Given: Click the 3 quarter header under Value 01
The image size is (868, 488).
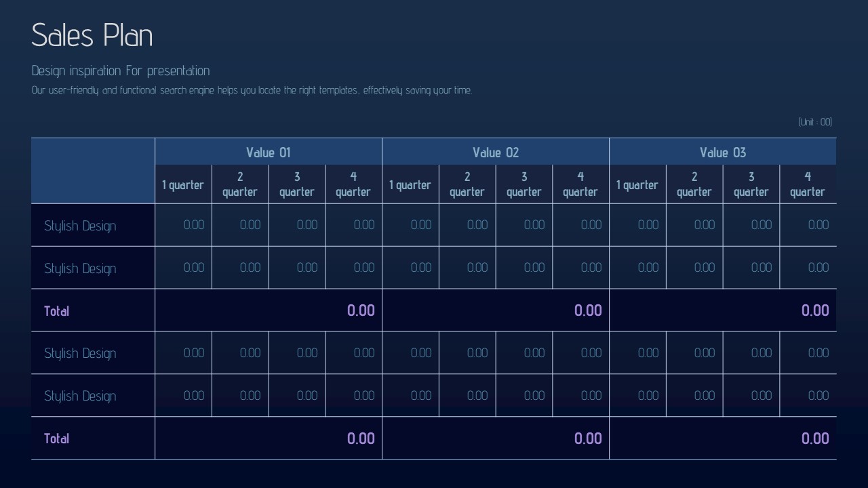Looking at the screenshot, I should (x=297, y=184).
